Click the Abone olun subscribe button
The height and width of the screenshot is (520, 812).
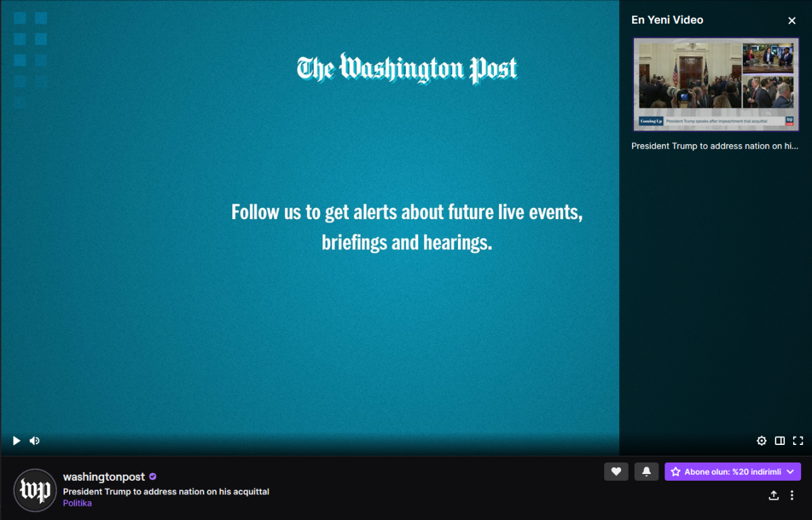click(724, 472)
